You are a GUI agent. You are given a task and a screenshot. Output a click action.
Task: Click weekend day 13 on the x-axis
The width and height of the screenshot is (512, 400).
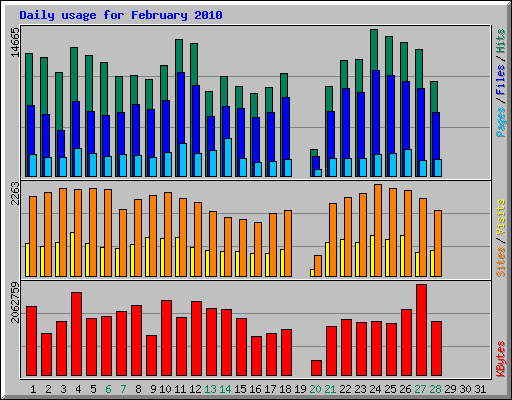[x=210, y=389]
